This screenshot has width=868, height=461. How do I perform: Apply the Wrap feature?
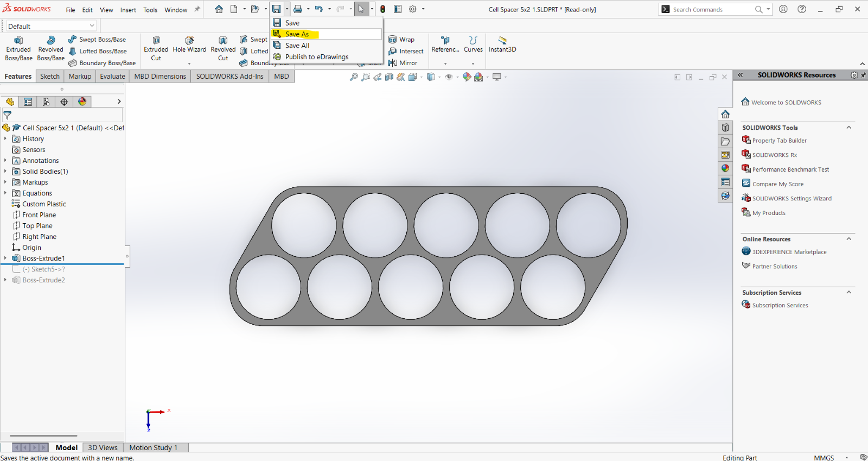[401, 40]
